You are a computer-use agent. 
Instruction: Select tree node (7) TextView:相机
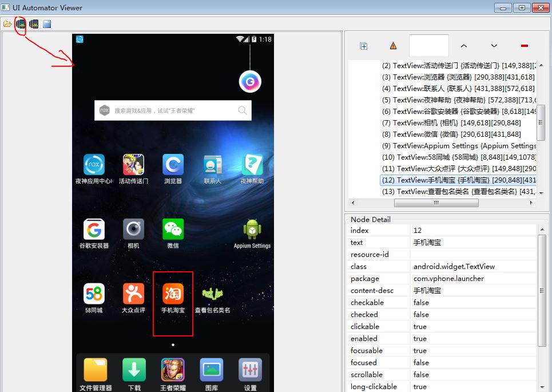click(452, 123)
